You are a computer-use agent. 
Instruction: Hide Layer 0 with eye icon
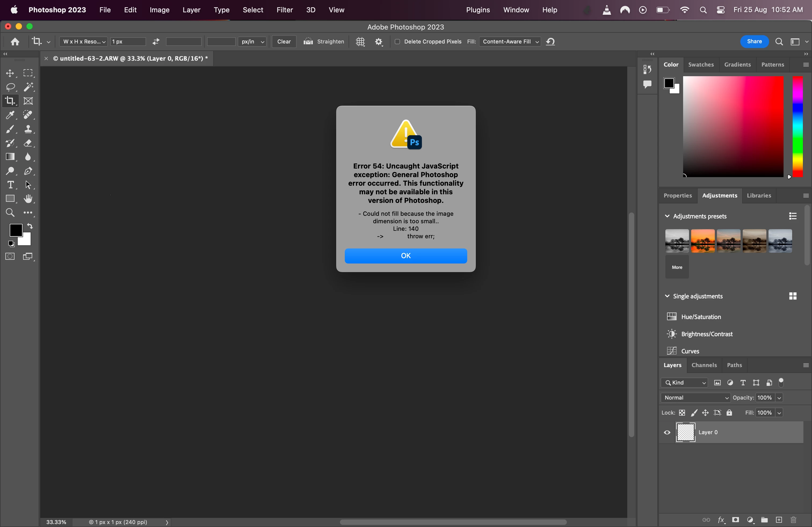[667, 432]
